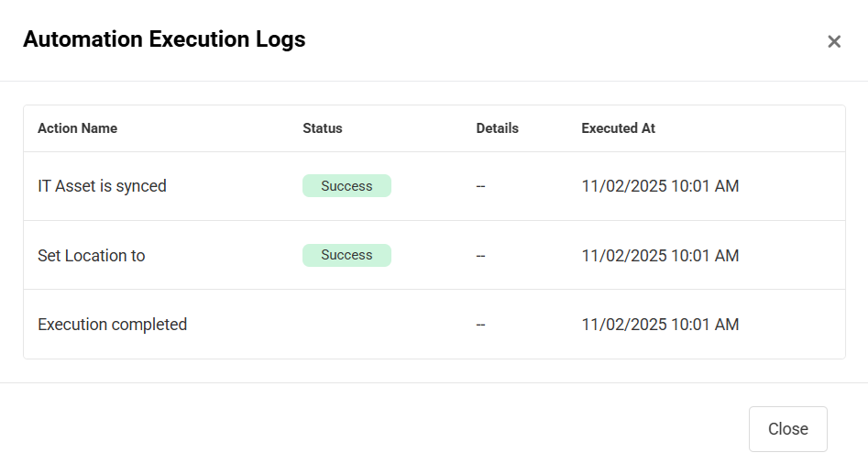This screenshot has width=868, height=475.
Task: Click the IT Asset row timestamp
Action: pos(660,186)
